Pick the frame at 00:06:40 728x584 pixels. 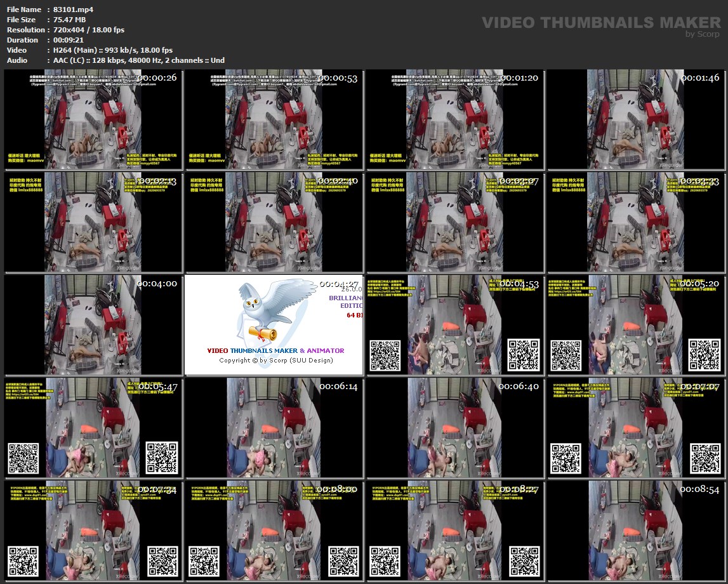coord(455,428)
